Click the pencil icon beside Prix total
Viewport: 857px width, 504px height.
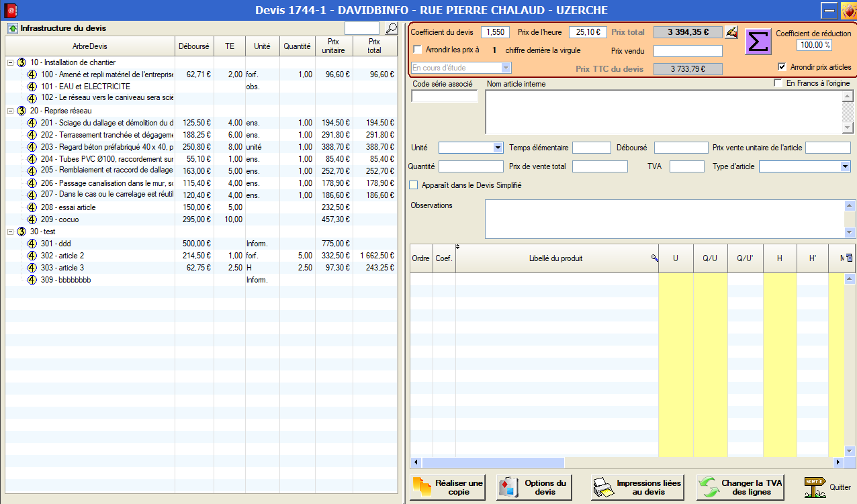(x=731, y=32)
